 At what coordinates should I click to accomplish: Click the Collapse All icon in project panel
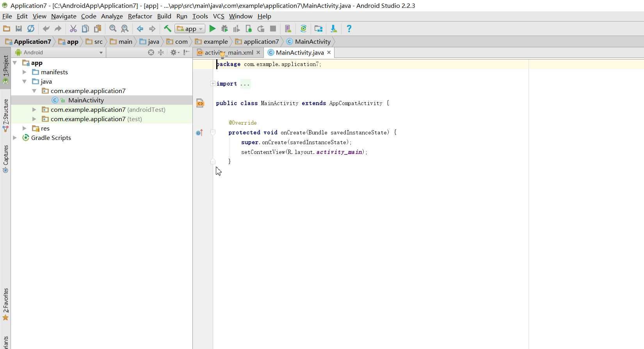coord(161,52)
